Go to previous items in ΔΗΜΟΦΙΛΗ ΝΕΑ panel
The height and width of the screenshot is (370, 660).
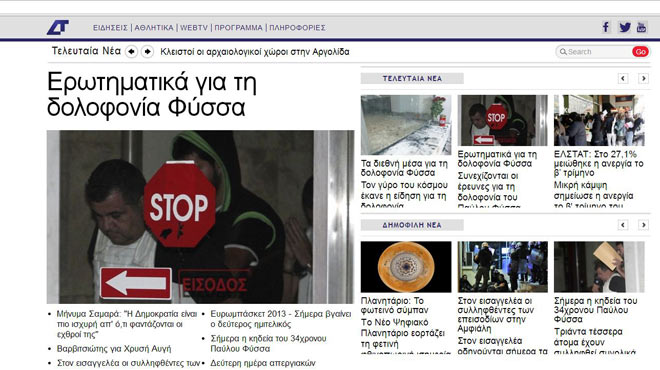coord(623,225)
